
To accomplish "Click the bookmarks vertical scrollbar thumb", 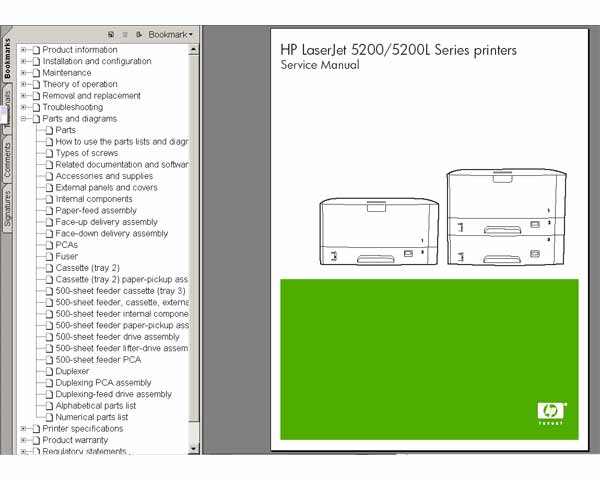I will click(194, 238).
